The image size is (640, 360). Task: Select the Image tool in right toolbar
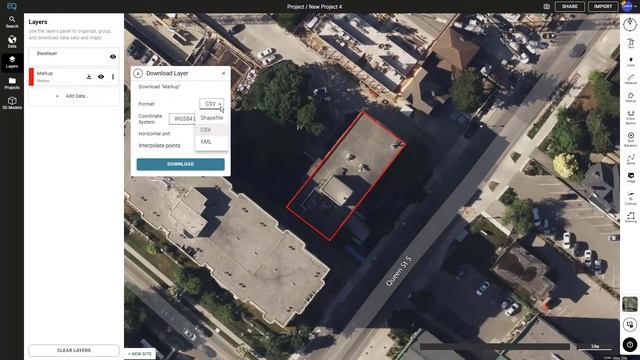point(631,177)
